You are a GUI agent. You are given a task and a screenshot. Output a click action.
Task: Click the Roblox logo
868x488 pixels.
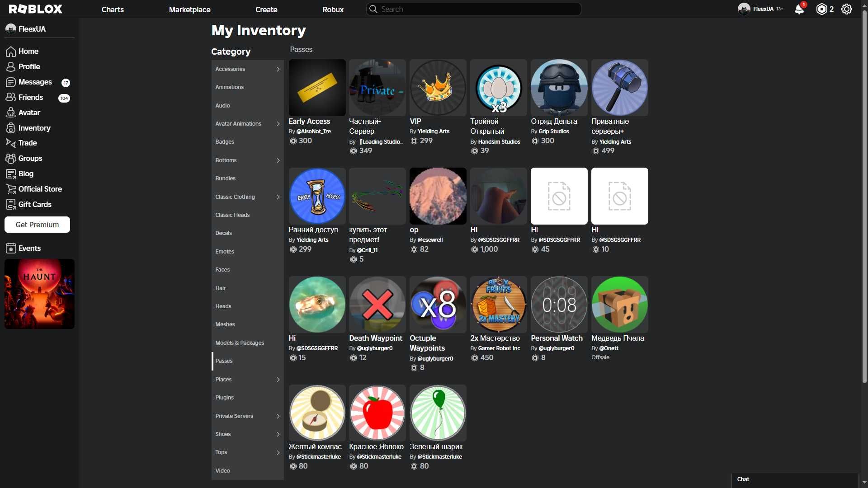coord(36,9)
